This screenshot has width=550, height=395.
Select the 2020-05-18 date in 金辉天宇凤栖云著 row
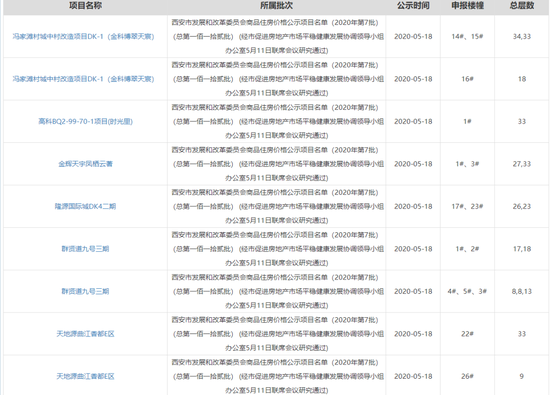(x=413, y=164)
